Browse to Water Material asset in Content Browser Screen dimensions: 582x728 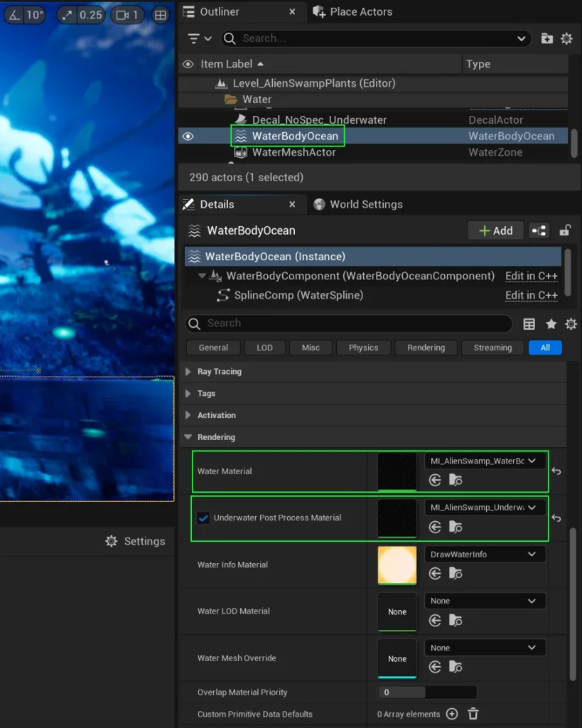456,481
